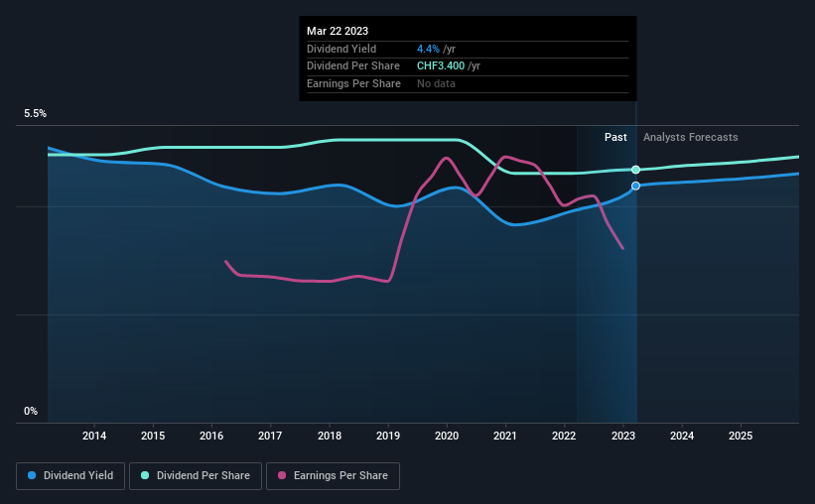
Task: Toggle the Earnings Per Share legend button
Action: pos(333,476)
